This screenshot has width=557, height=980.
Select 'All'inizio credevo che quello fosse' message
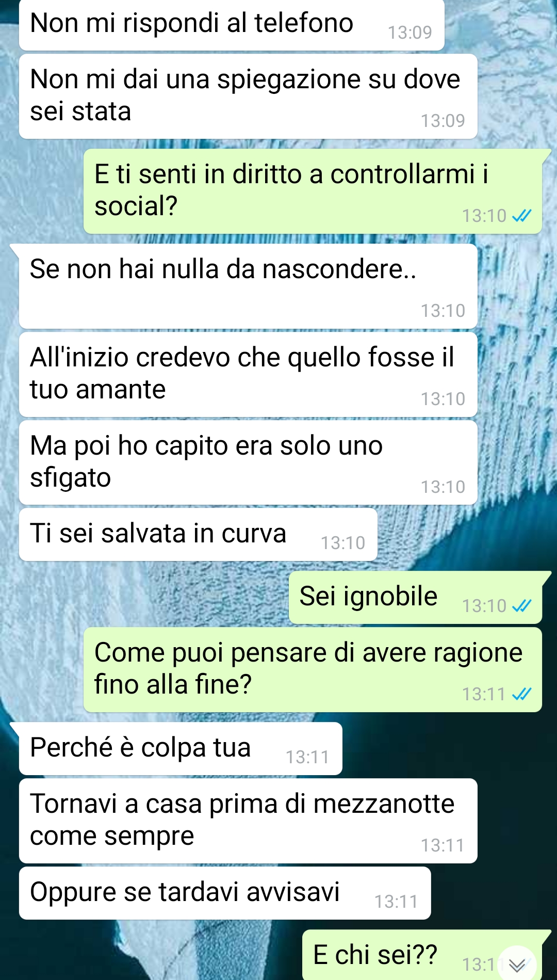point(248,374)
